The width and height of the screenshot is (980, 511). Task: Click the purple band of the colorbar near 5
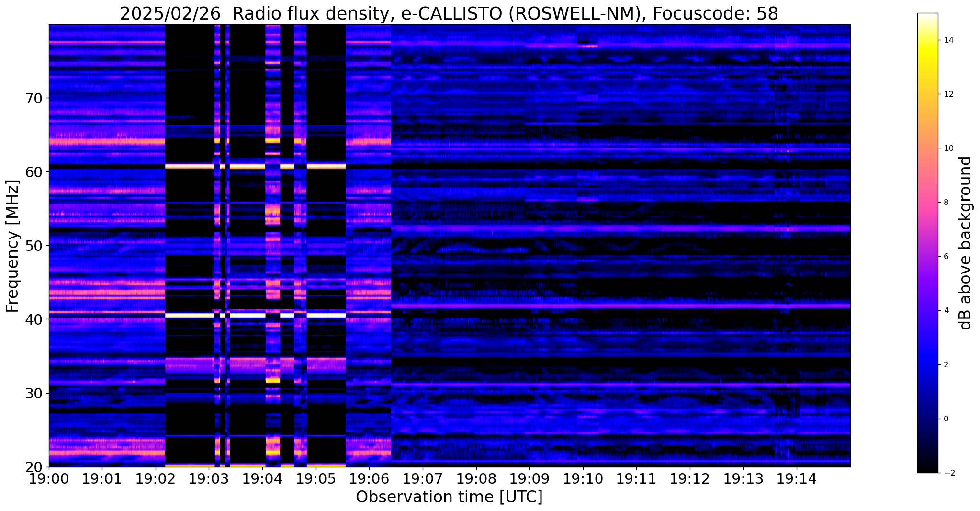pyautogui.click(x=927, y=284)
